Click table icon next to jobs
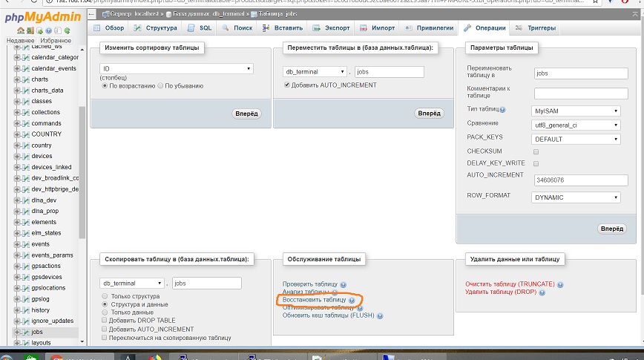The image size is (644, 360). (x=26, y=332)
